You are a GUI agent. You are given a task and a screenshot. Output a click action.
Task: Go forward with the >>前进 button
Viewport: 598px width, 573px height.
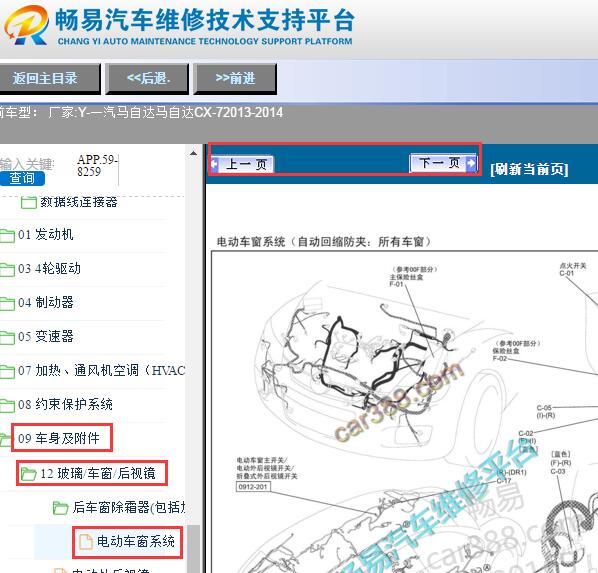pyautogui.click(x=235, y=79)
